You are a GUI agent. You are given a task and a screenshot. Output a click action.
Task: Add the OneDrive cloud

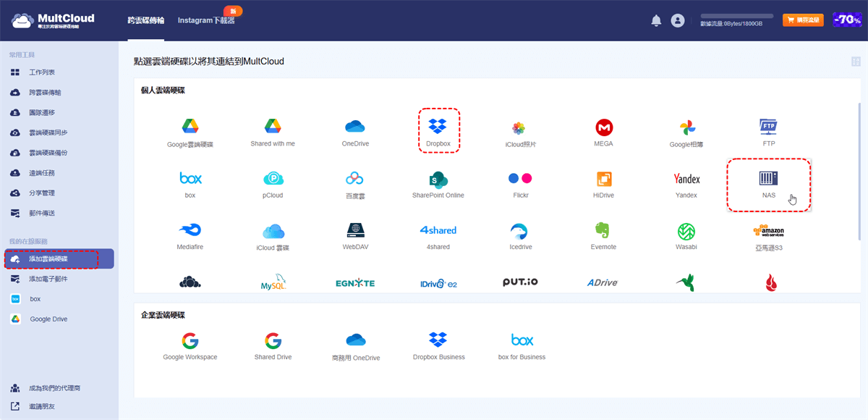tap(355, 127)
